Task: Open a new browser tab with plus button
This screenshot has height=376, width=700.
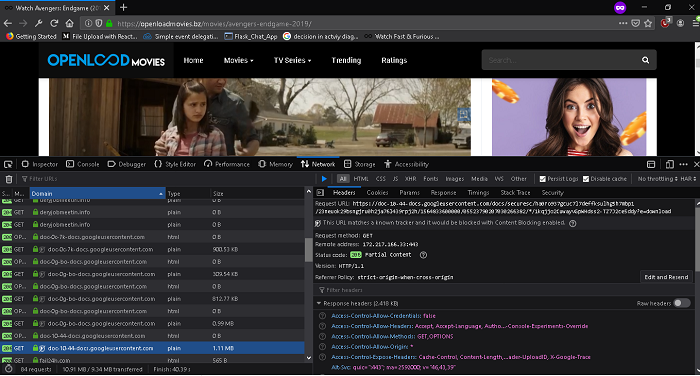Action: 124,7
